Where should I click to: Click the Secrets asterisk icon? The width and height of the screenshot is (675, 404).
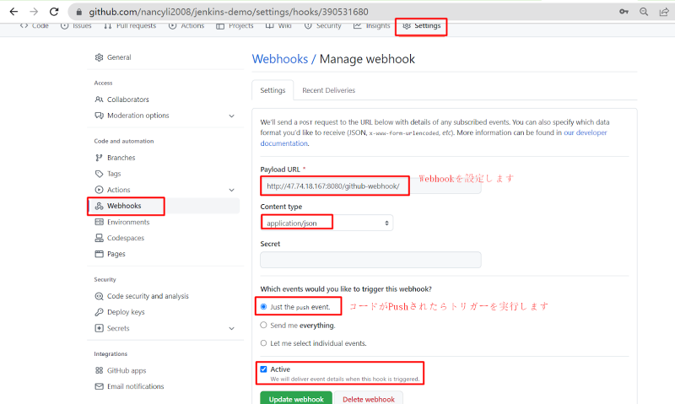tap(99, 328)
